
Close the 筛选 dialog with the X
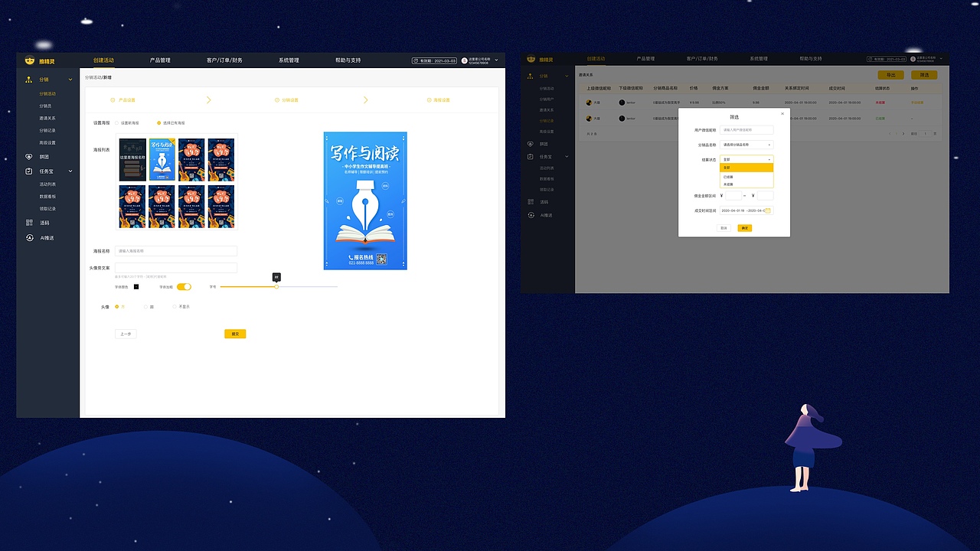(782, 113)
